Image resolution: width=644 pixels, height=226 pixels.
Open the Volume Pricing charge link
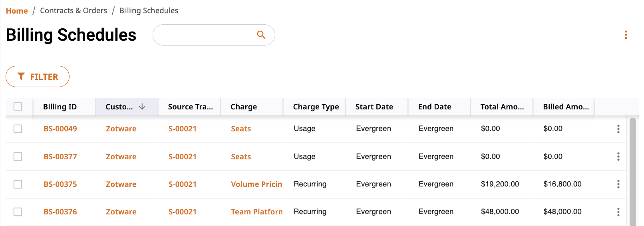click(256, 184)
